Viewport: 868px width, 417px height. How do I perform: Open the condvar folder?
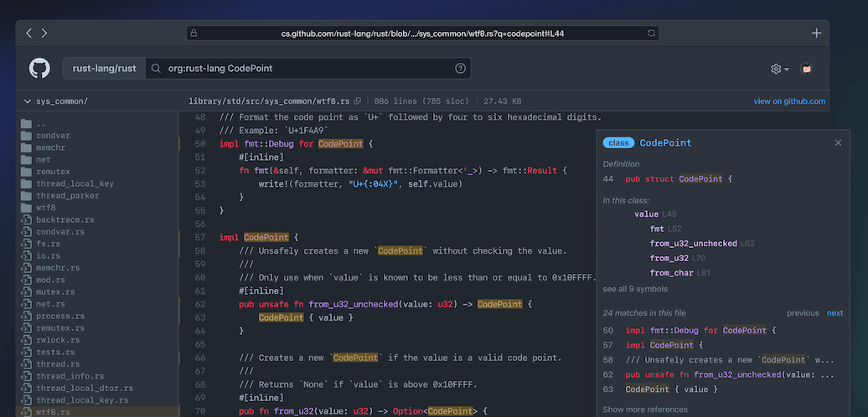point(52,135)
